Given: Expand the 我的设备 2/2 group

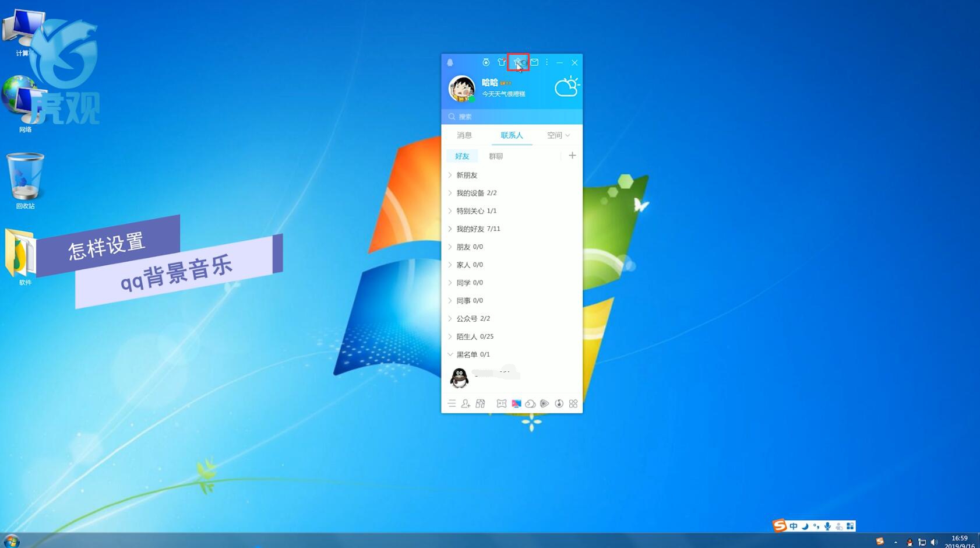Looking at the screenshot, I should pyautogui.click(x=512, y=193).
